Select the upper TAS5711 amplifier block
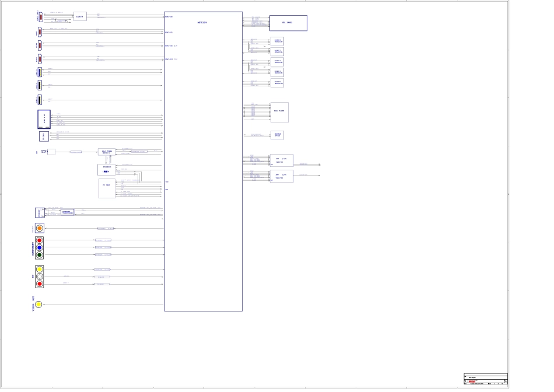The height and width of the screenshot is (392, 554). click(281, 160)
